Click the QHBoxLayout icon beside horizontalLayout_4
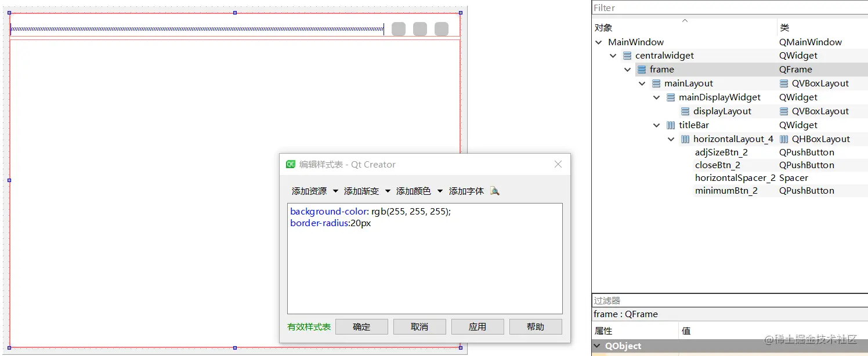Image resolution: width=868 pixels, height=356 pixels. click(685, 139)
